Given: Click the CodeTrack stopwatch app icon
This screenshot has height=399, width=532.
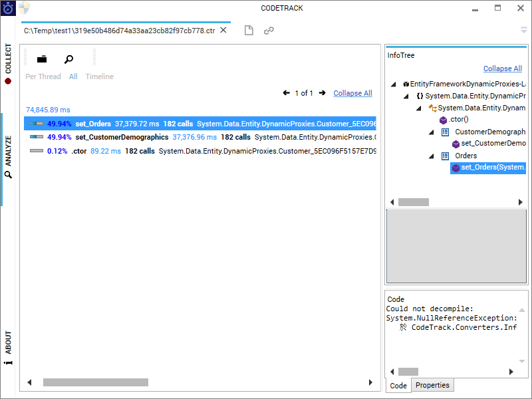Looking at the screenshot, I should (x=8, y=8).
